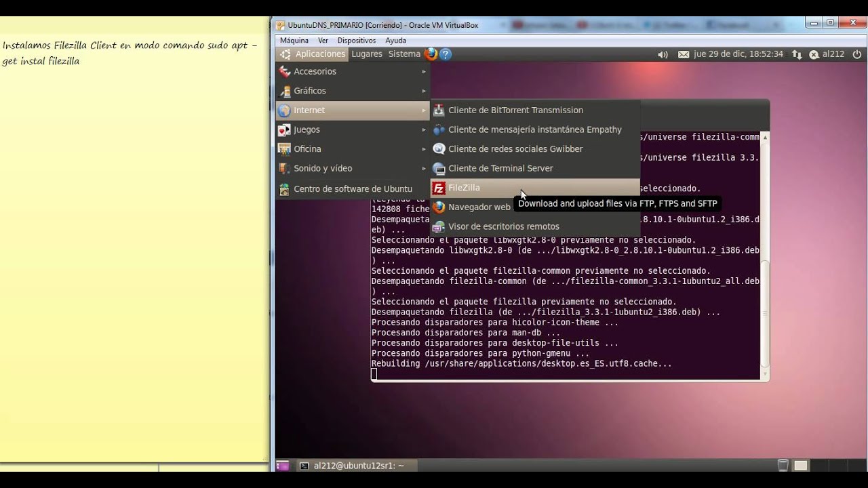This screenshot has height=488, width=868.
Task: Open Cliente de Terminal Server
Action: tap(535, 168)
